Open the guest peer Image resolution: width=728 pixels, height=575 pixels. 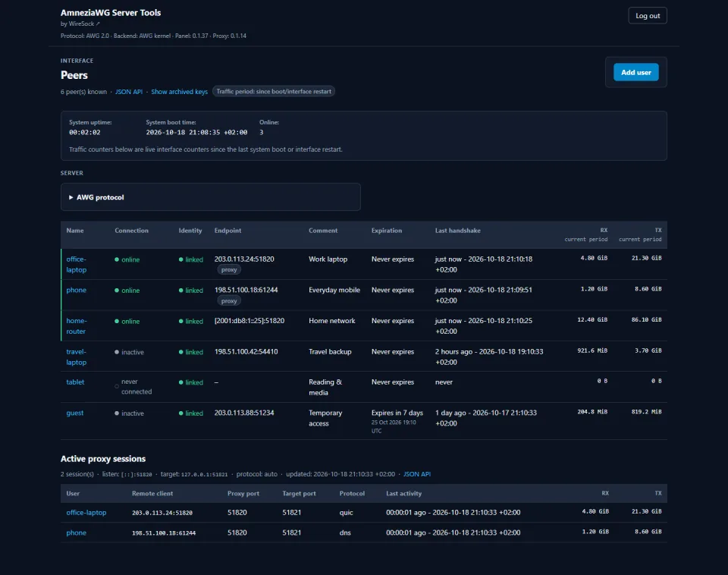click(75, 413)
